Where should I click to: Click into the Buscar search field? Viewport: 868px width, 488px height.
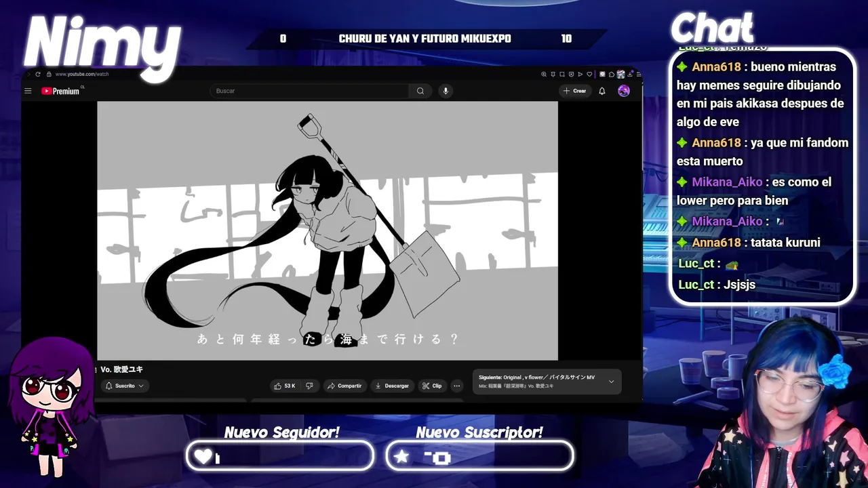click(x=309, y=91)
